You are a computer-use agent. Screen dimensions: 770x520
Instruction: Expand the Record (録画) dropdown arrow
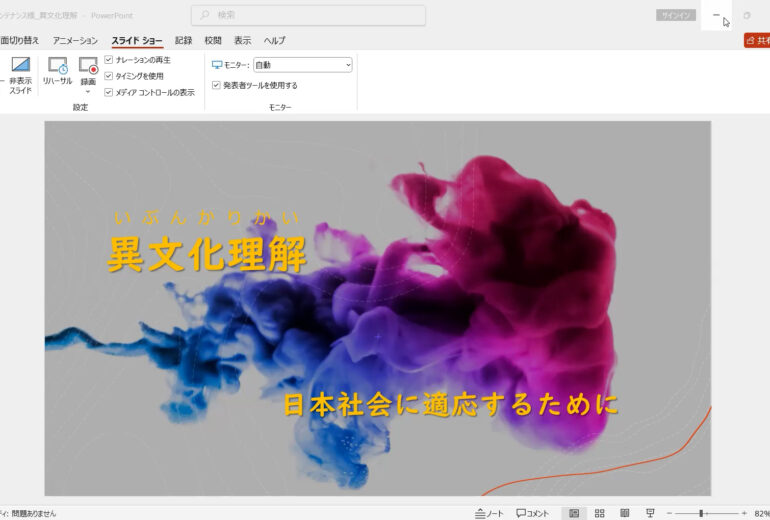(88, 92)
